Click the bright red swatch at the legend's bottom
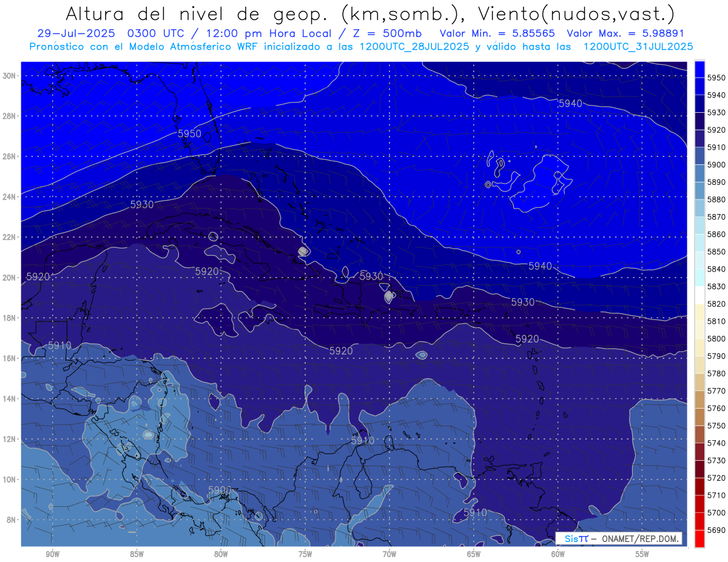The height and width of the screenshot is (562, 728). click(699, 538)
